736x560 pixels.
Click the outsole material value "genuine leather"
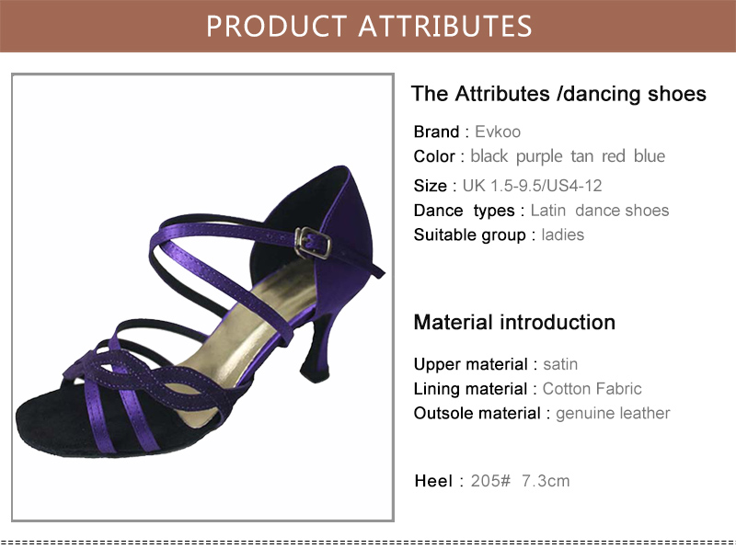pyautogui.click(x=613, y=413)
